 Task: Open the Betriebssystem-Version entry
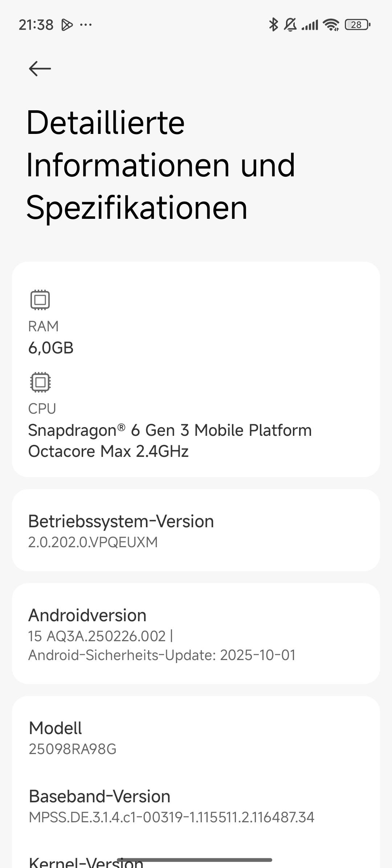tap(196, 530)
